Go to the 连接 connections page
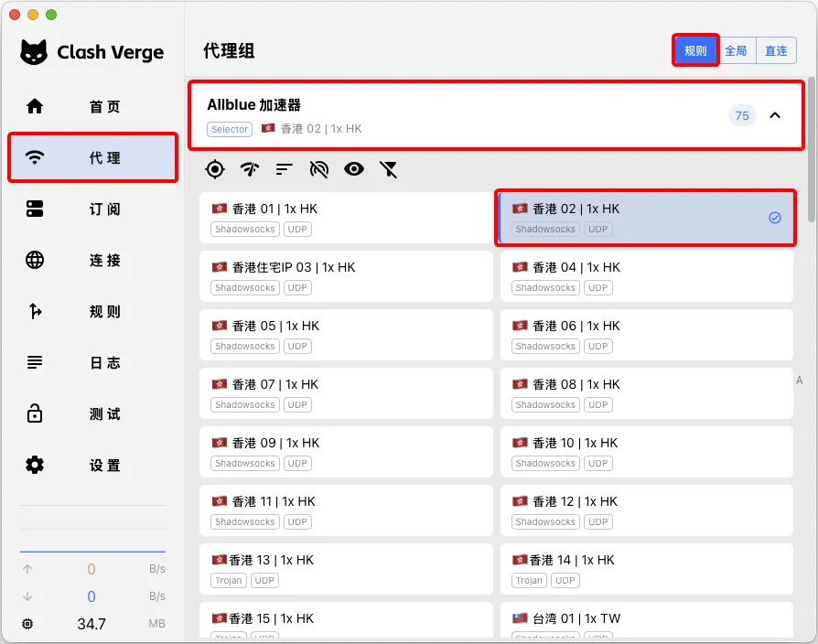 [x=92, y=260]
